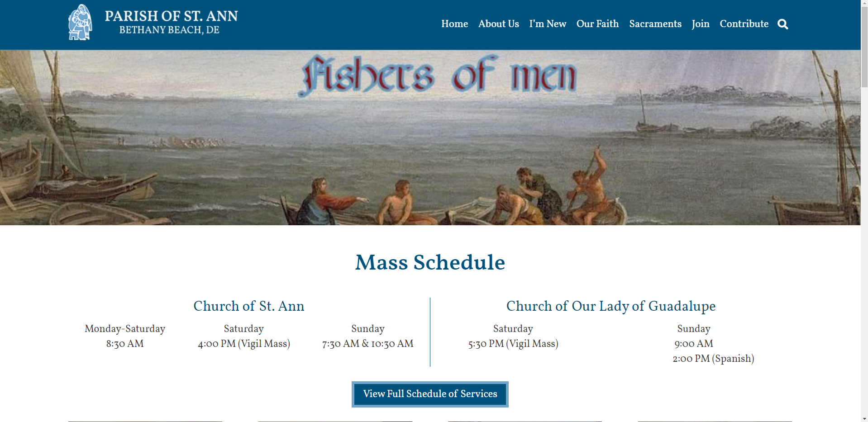The image size is (868, 422).
Task: Select the I'm New menu item
Action: (548, 24)
